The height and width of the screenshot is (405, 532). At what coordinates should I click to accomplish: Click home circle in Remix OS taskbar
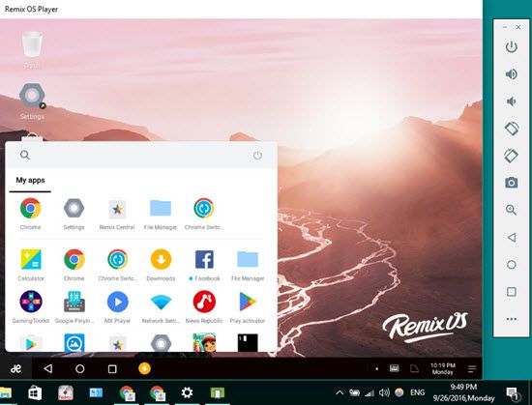coord(80,368)
